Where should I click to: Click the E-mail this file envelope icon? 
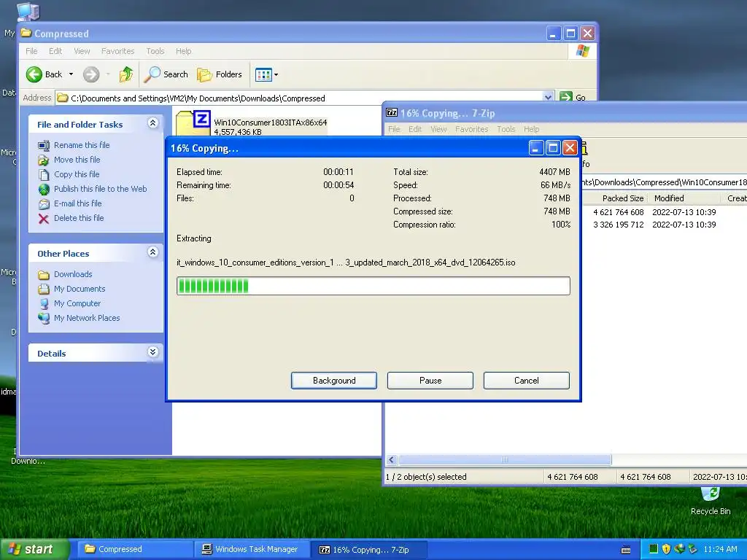click(x=44, y=204)
